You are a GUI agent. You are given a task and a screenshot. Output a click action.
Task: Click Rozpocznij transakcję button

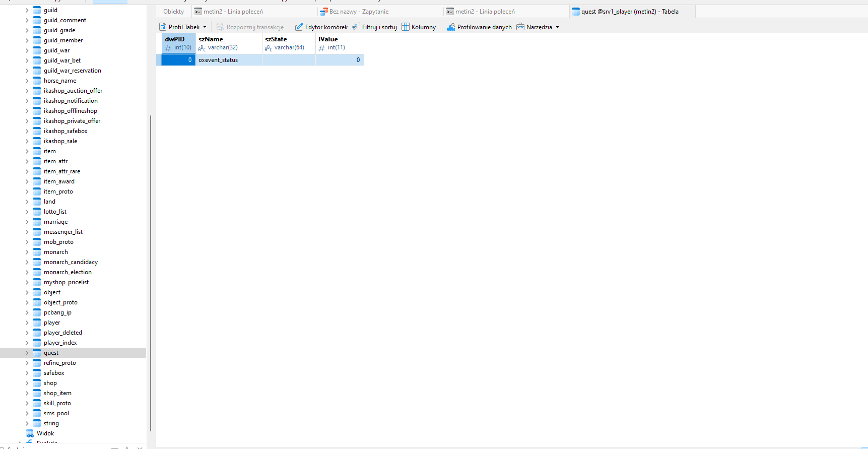coord(250,27)
